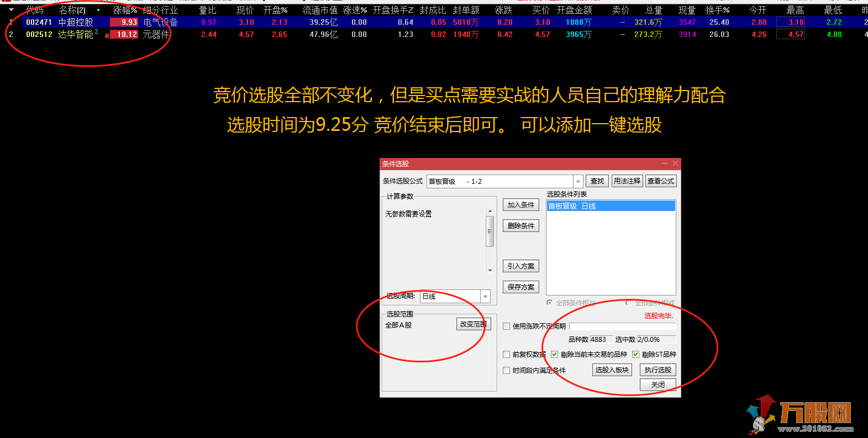
Task: Click stock code 002471
Action: tap(39, 22)
